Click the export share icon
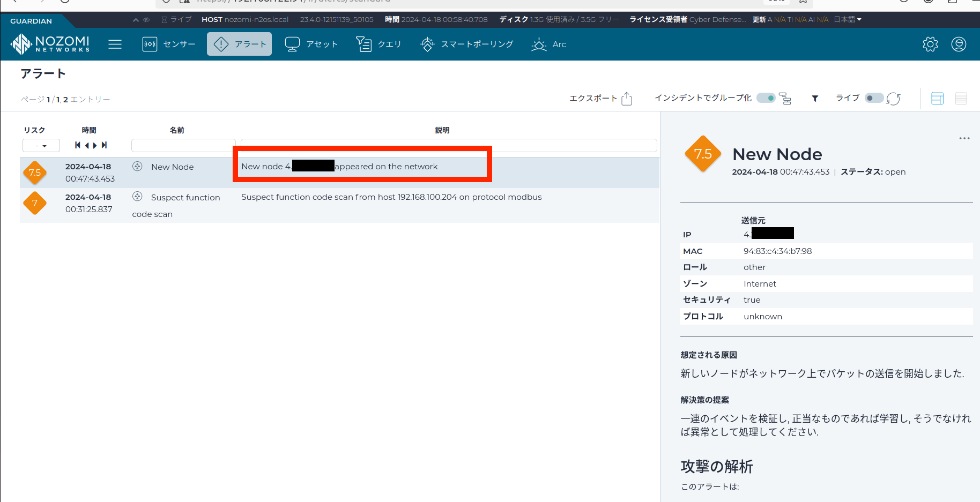This screenshot has width=980, height=502. point(627,99)
